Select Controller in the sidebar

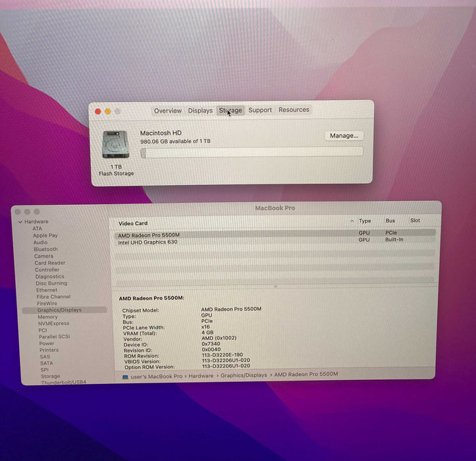[x=47, y=269]
